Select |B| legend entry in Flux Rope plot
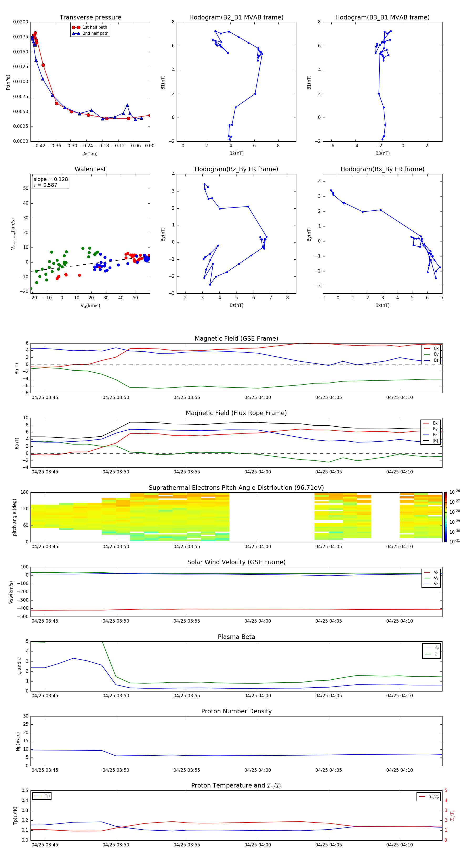This screenshot has width=473, height=868. [431, 441]
